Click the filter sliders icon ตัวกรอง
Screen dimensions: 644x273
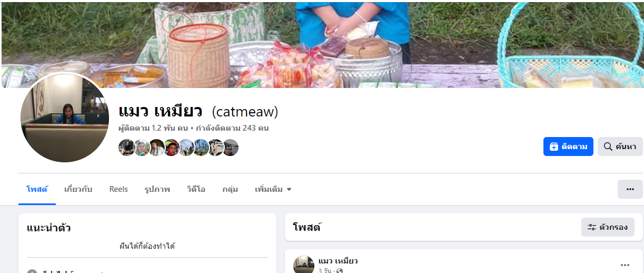tap(591, 227)
